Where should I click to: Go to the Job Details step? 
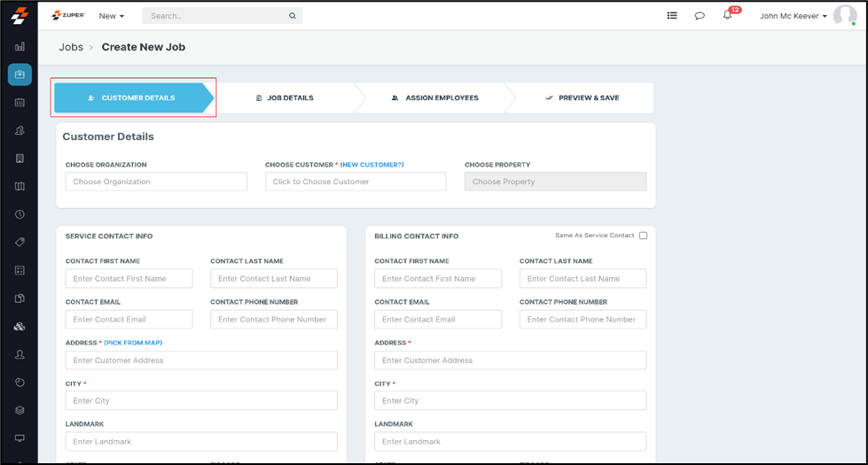[x=285, y=98]
